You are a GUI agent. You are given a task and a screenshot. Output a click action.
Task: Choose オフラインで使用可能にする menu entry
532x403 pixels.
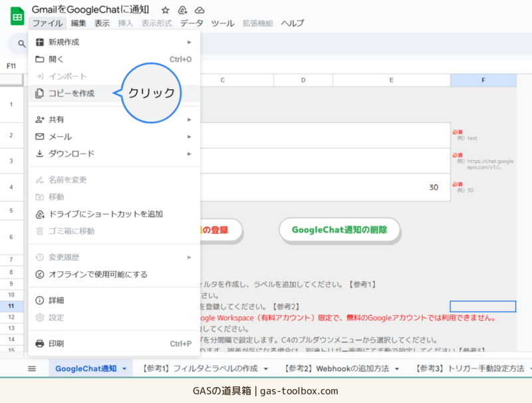coord(114,274)
